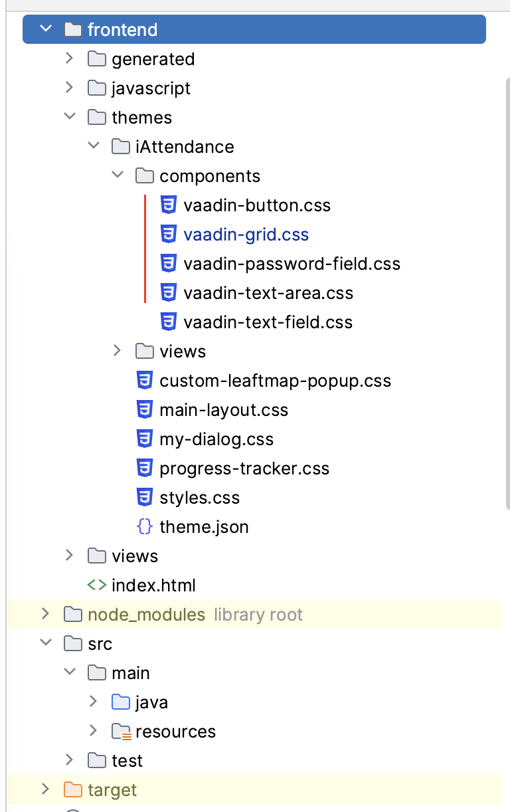Image resolution: width=510 pixels, height=812 pixels.
Task: Expand the generated folder
Action: (69, 59)
